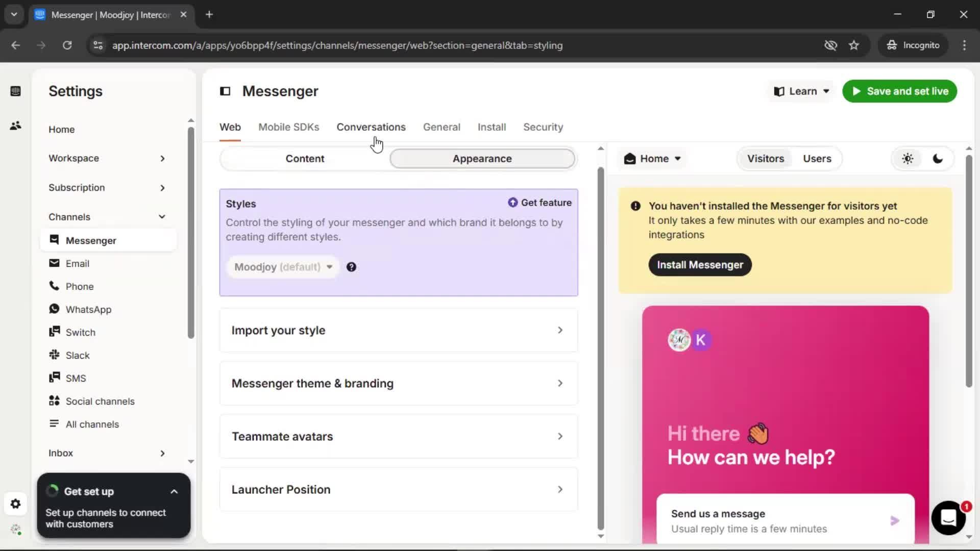Image resolution: width=980 pixels, height=551 pixels.
Task: Click the All channels list icon
Action: (x=54, y=423)
